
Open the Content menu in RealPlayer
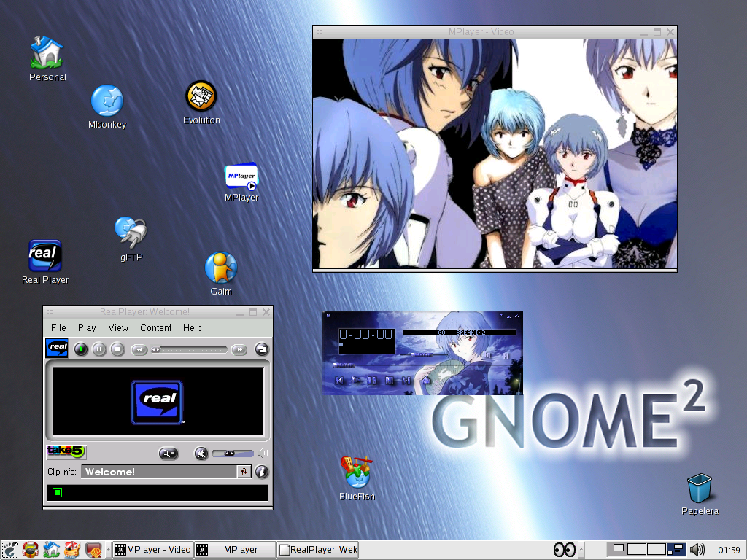(x=156, y=327)
